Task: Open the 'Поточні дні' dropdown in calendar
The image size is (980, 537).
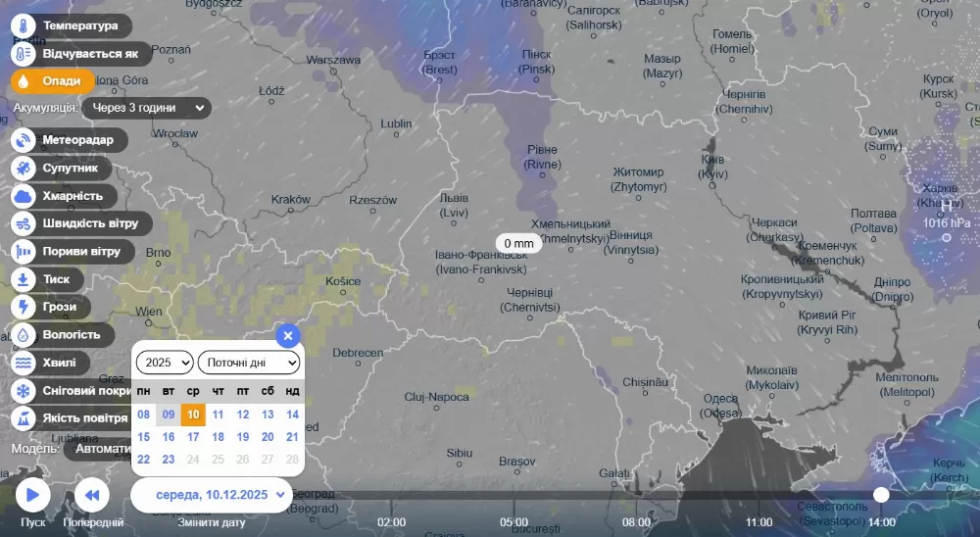Action: click(x=249, y=363)
